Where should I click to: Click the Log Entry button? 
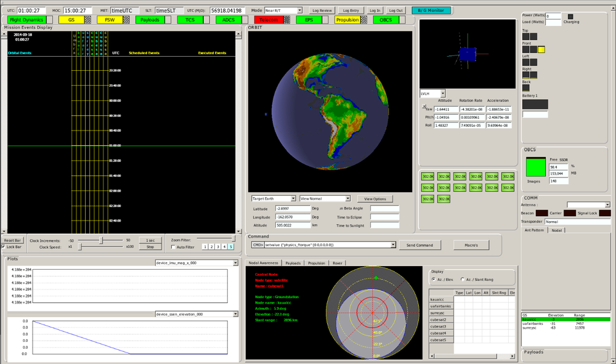[351, 10]
